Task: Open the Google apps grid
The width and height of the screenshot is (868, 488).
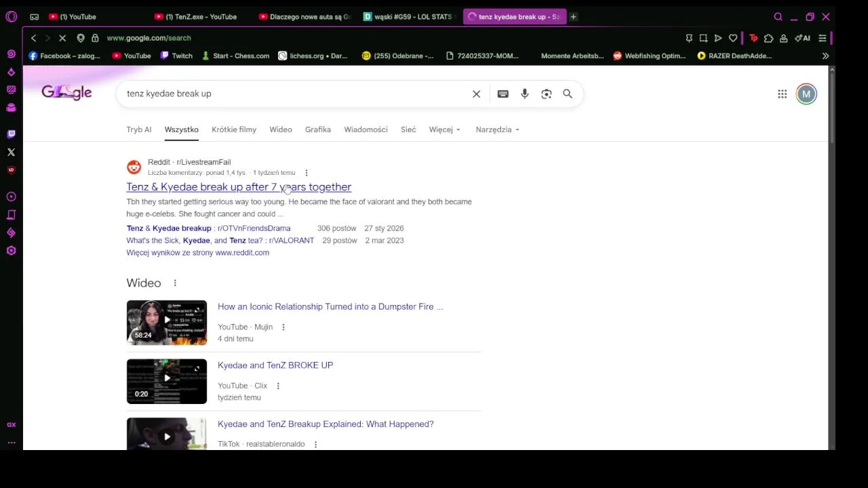Action: pyautogui.click(x=782, y=94)
